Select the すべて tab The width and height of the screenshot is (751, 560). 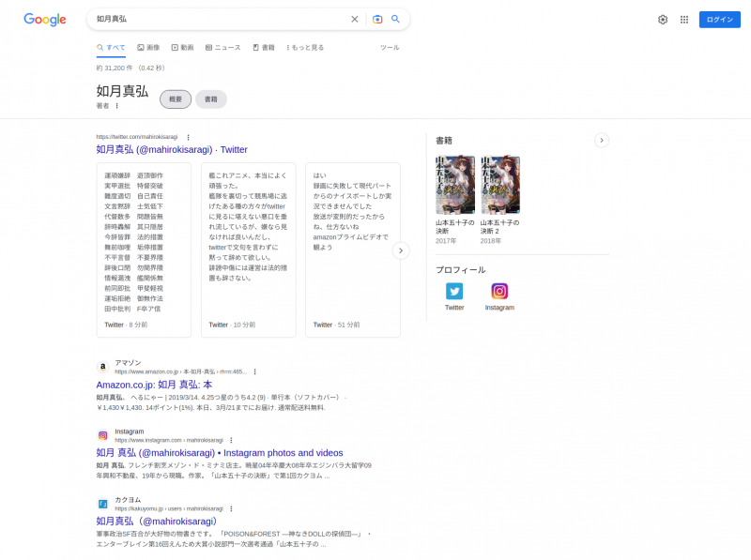pyautogui.click(x=111, y=48)
